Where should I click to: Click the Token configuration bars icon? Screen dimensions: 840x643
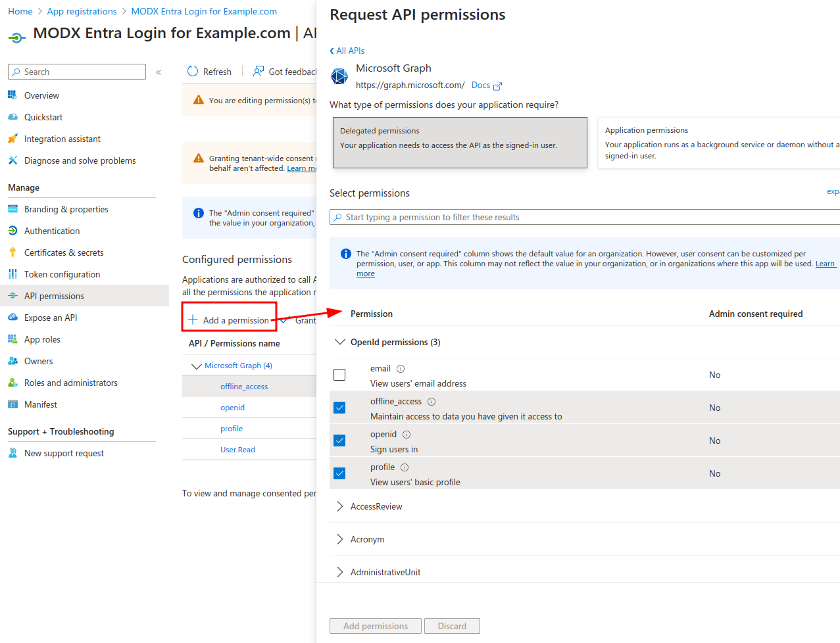tap(12, 274)
